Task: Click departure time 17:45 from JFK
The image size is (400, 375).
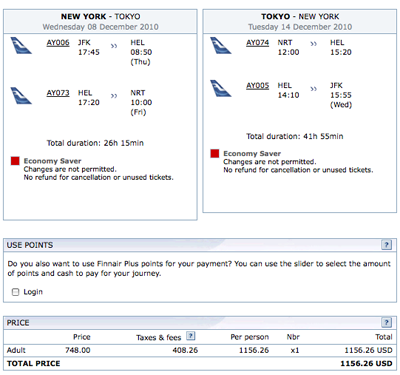Action: [89, 52]
